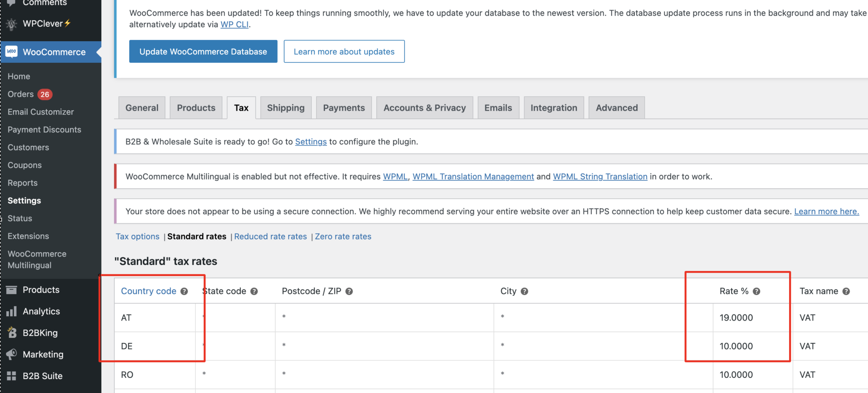Viewport: 868px width, 393px height.
Task: Follow the WPML Translation Management link
Action: (473, 176)
